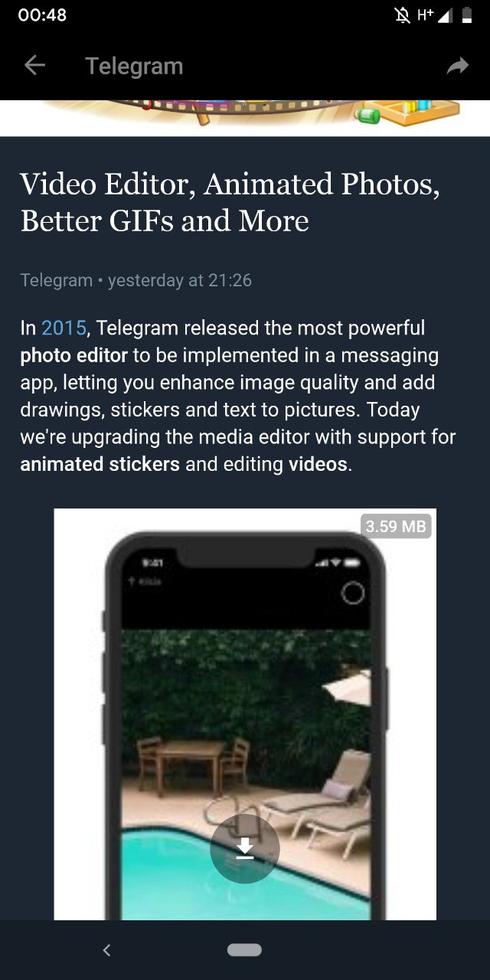Tap the 3.59 MB file size badge

(395, 526)
